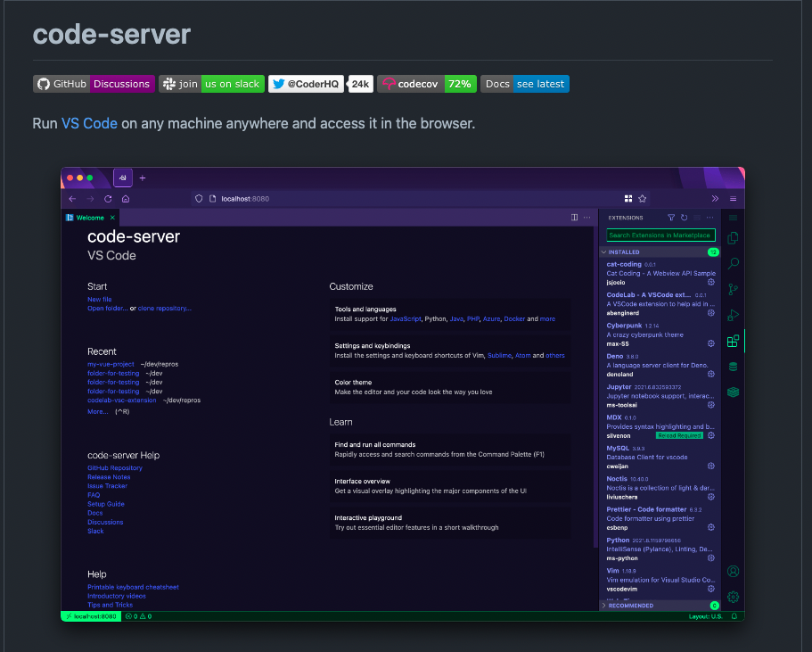The height and width of the screenshot is (652, 812).
Task: Open the Search magnifier in the activity bar
Action: point(733,263)
